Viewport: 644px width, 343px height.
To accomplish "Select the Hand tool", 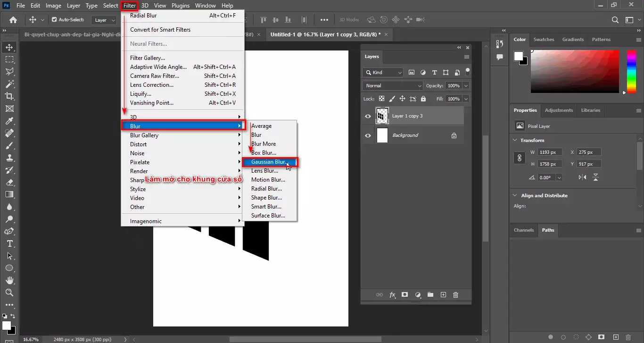I will [9, 280].
